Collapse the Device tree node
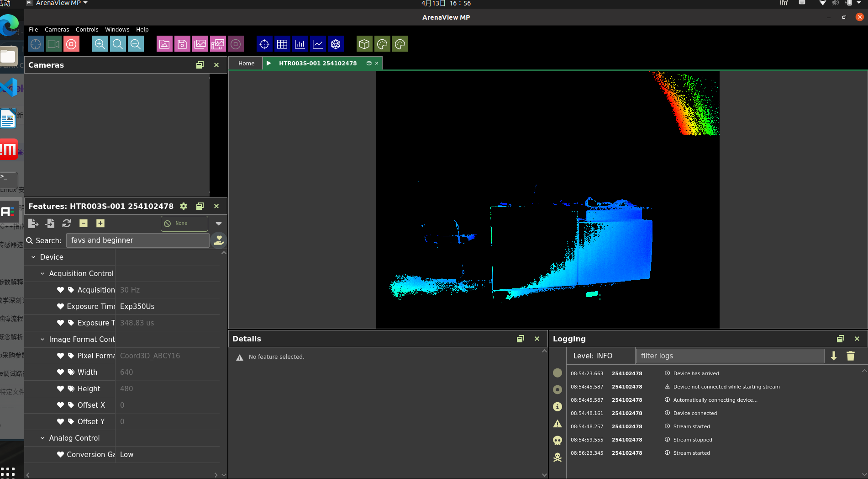 33,257
